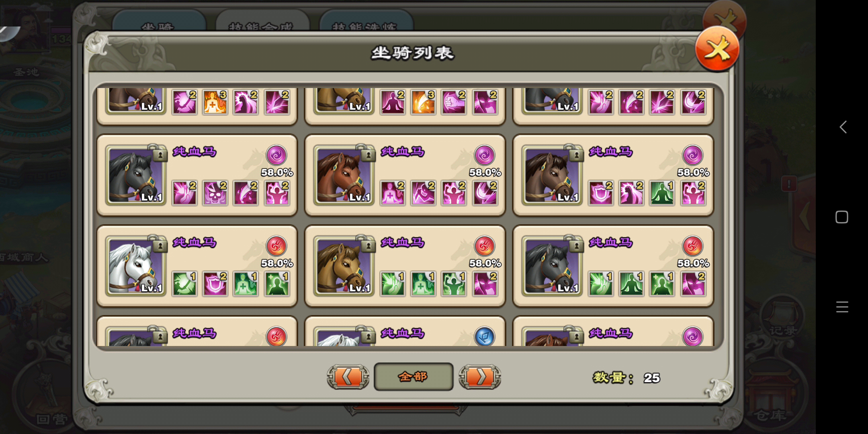Viewport: 868px width, 434px height.
Task: Click the purple swirl attribute orb on the chestnut horse card
Action: click(485, 155)
